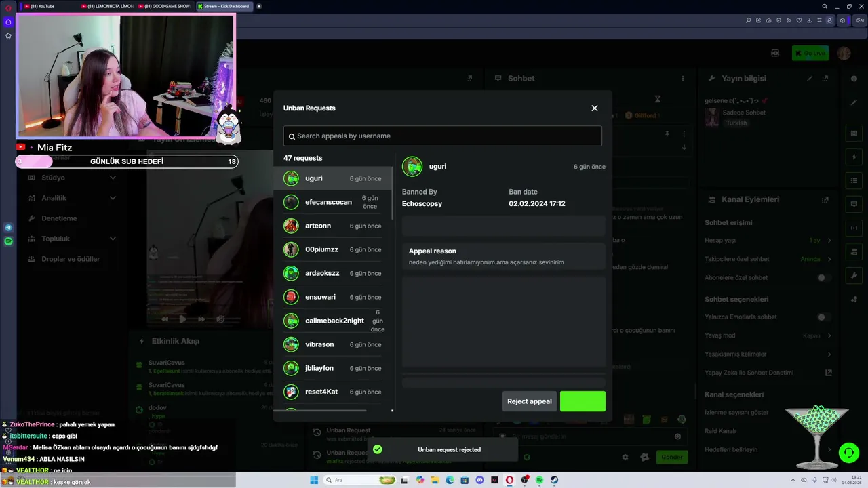Screen dimensions: 868x488
Task: Select the 00piumzz appeal
Action: 333,249
